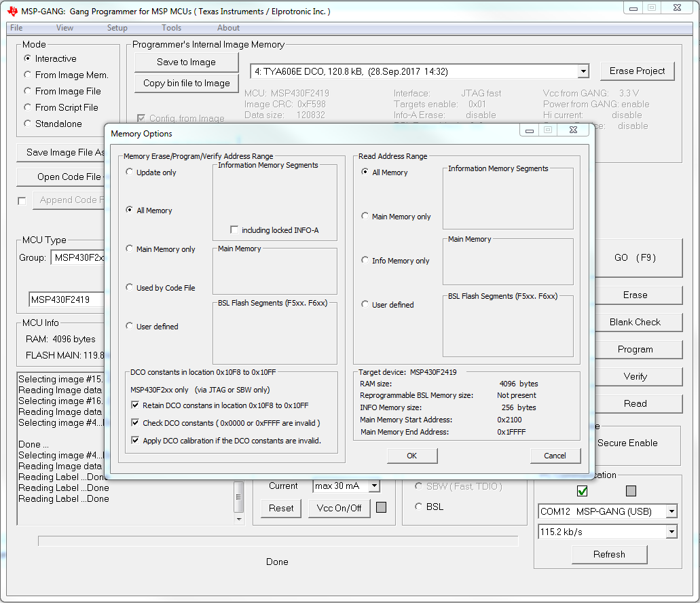The height and width of the screenshot is (603, 700).
Task: Click the Texas Instruments logo in title bar
Action: (x=12, y=12)
